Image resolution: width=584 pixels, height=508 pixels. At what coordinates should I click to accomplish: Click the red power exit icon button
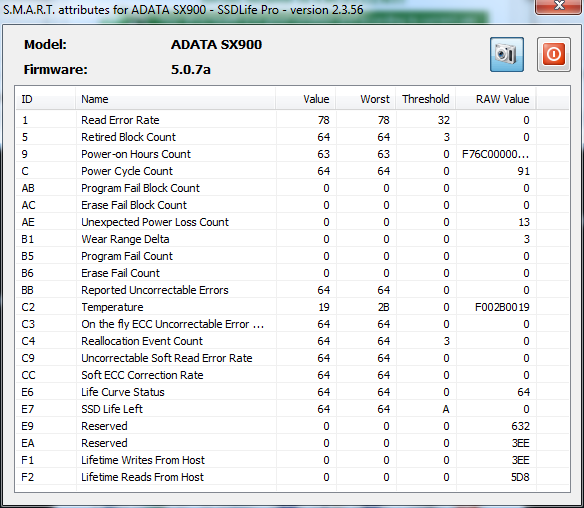553,54
